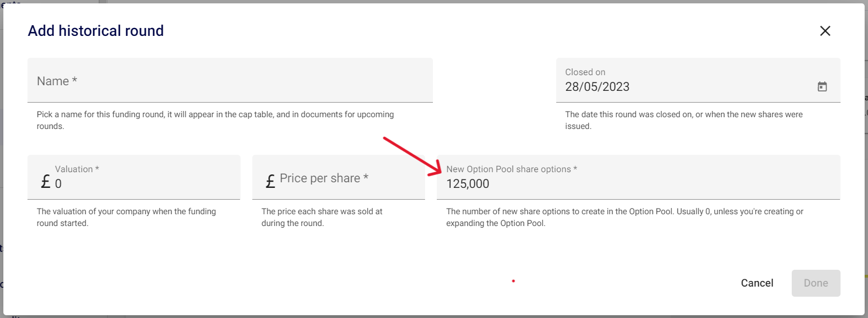Click the 28/05/2023 closed on date value
Viewport: 868px width, 318px height.
point(597,87)
